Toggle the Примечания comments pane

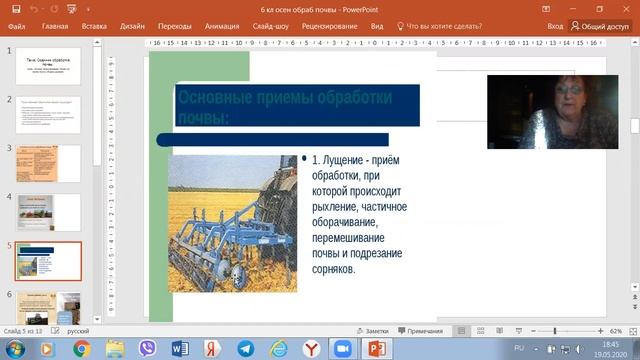(420, 331)
